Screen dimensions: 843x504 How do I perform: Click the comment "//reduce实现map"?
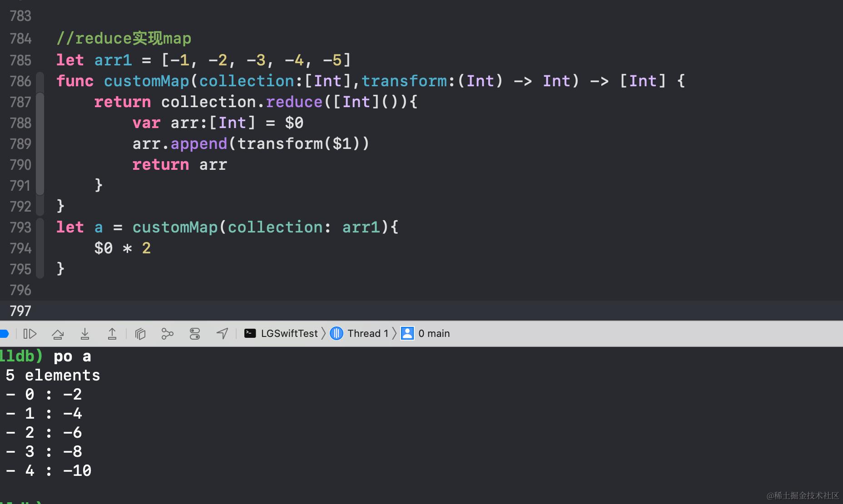(x=124, y=39)
